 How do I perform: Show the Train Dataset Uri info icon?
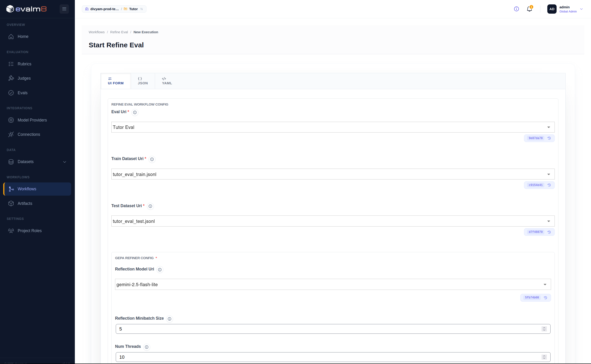152,159
